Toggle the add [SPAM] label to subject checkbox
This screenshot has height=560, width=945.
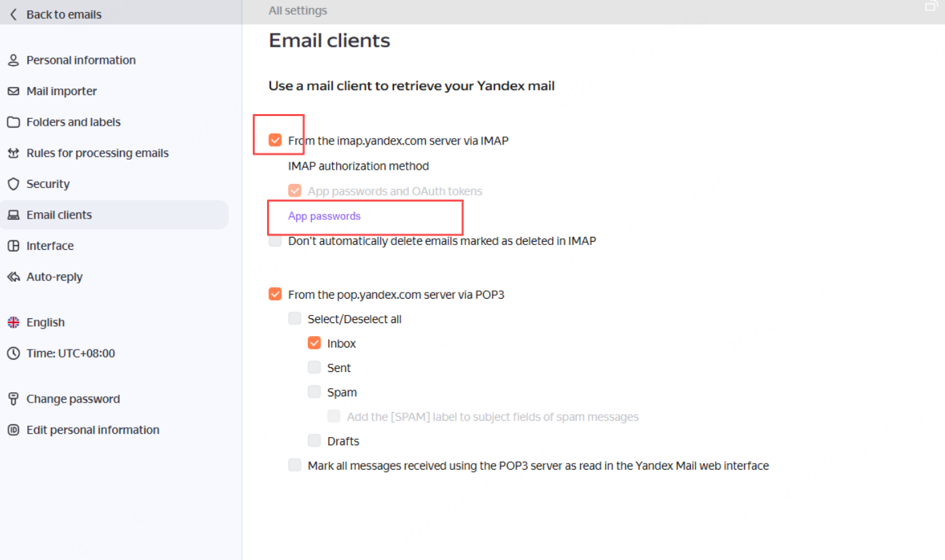[x=334, y=417]
